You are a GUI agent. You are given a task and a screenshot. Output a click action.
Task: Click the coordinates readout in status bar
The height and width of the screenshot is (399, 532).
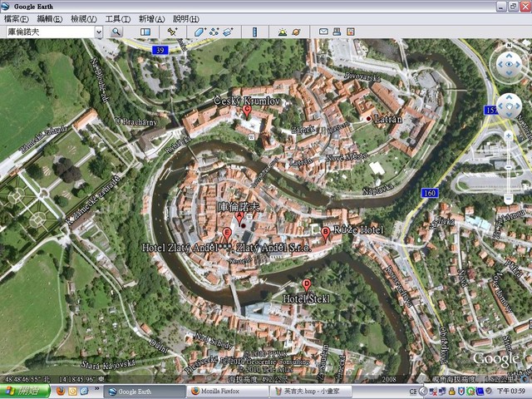[54, 379]
